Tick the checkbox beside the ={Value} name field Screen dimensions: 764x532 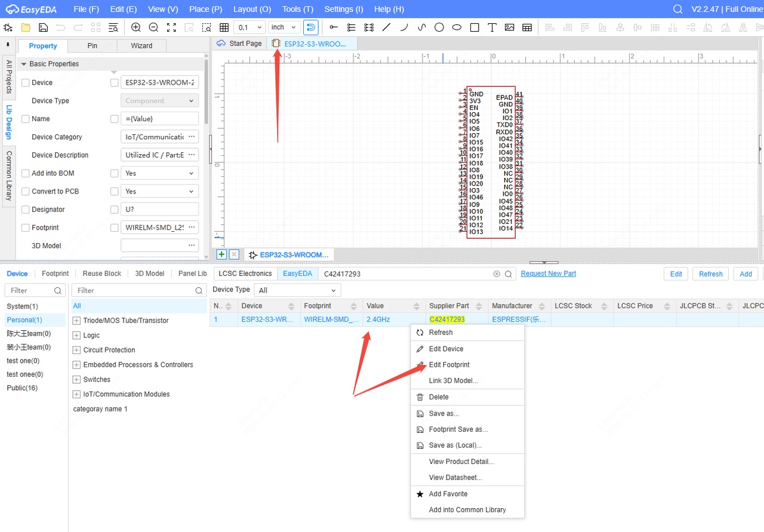pyautogui.click(x=115, y=119)
